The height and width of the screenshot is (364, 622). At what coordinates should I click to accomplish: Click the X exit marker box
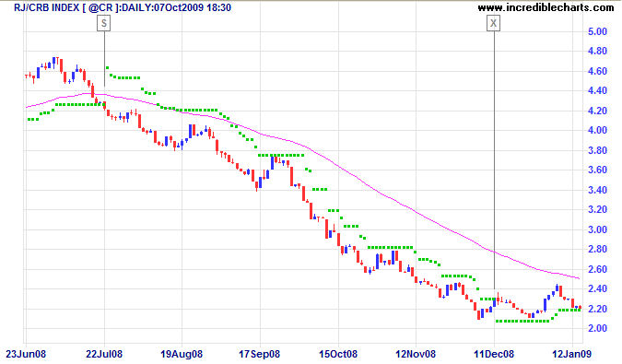pyautogui.click(x=494, y=23)
